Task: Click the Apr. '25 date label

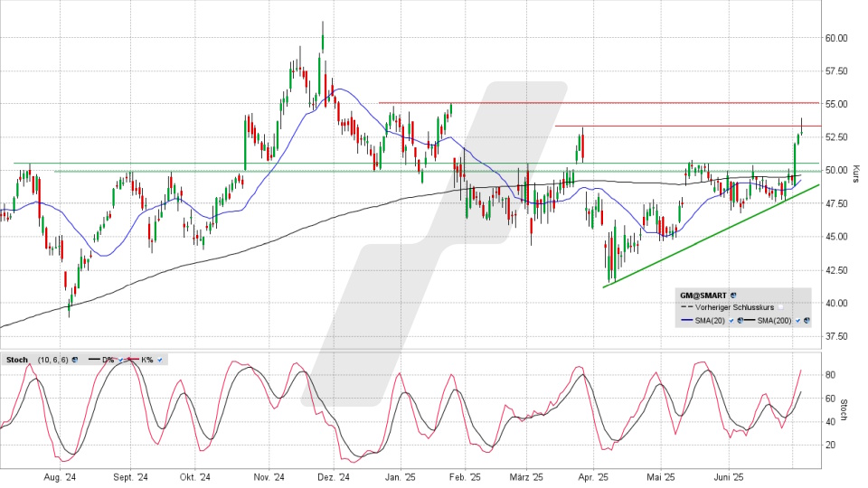Action: coord(593,477)
